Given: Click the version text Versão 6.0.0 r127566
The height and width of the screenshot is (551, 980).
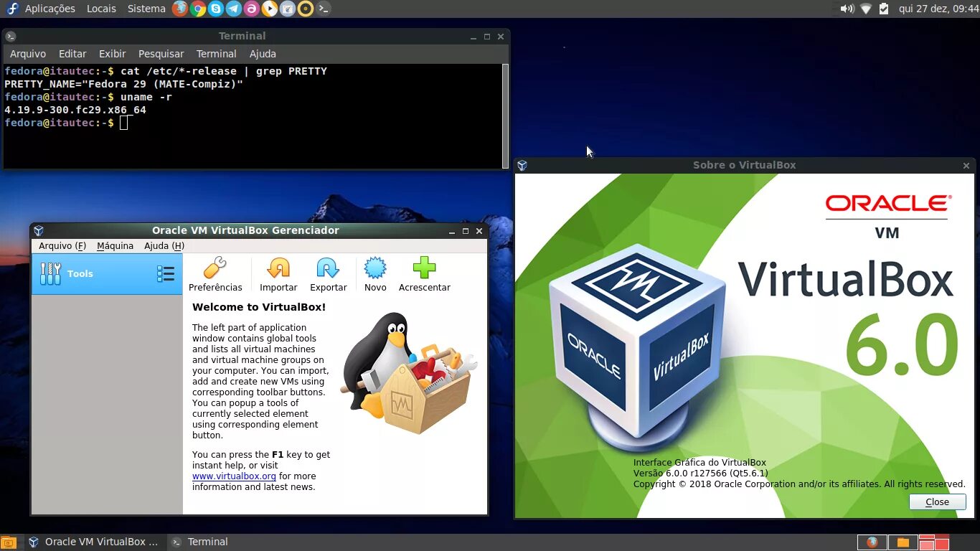Looking at the screenshot, I should point(700,474).
